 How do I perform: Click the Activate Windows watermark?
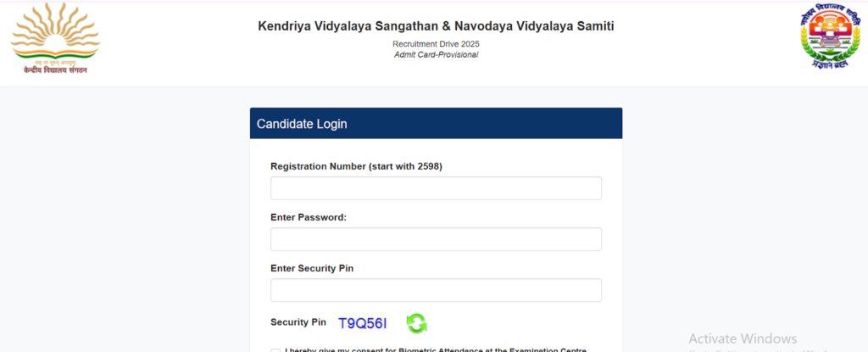pos(743,338)
